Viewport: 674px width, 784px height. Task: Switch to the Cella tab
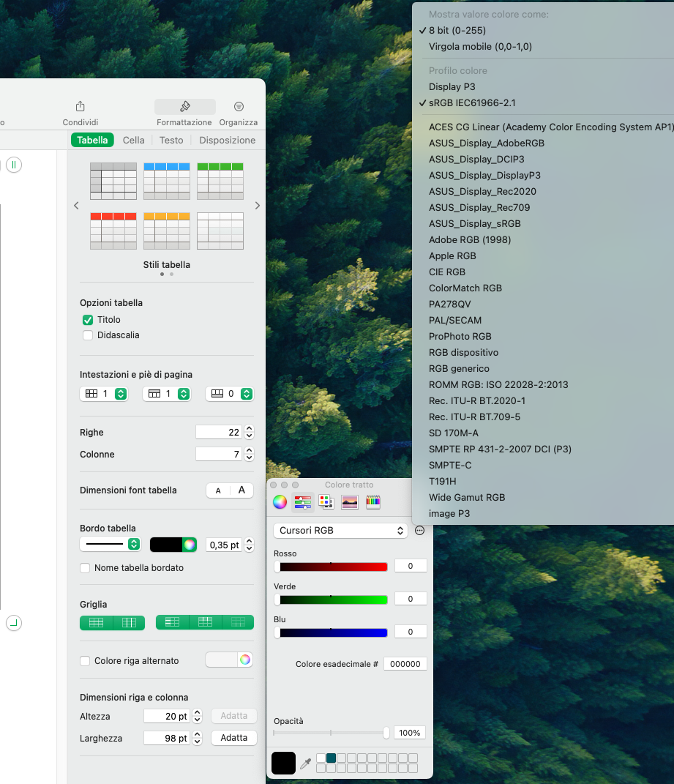pyautogui.click(x=133, y=140)
